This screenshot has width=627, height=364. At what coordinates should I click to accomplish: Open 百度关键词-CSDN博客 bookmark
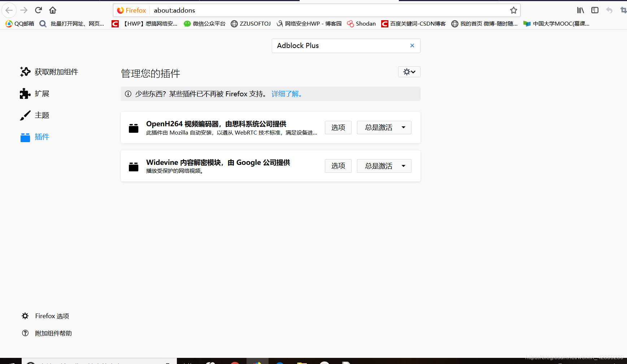414,23
